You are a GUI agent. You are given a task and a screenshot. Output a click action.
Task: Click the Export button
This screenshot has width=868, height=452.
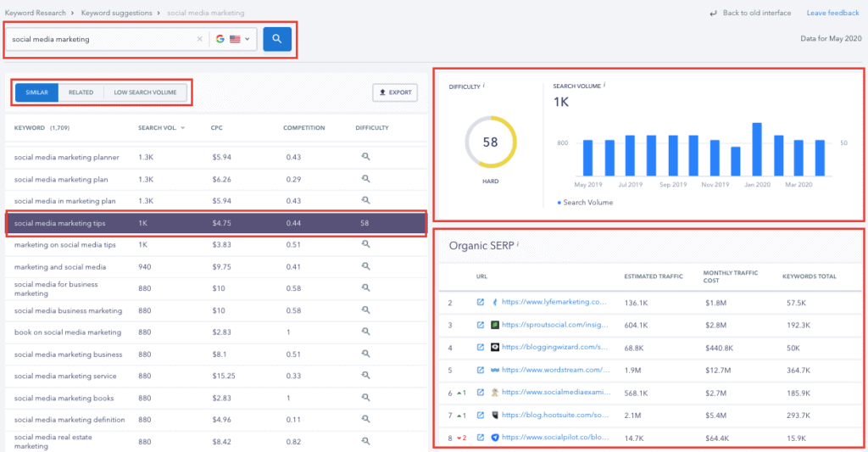coord(395,92)
